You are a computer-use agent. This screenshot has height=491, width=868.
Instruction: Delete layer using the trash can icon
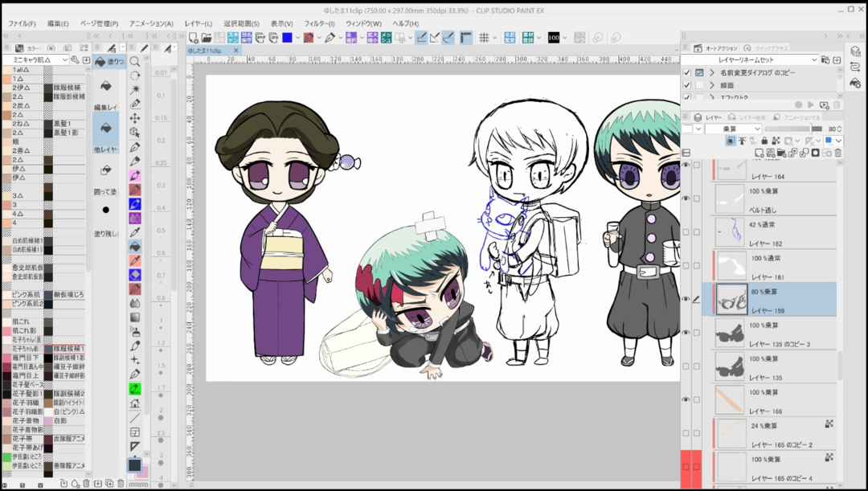(x=837, y=153)
